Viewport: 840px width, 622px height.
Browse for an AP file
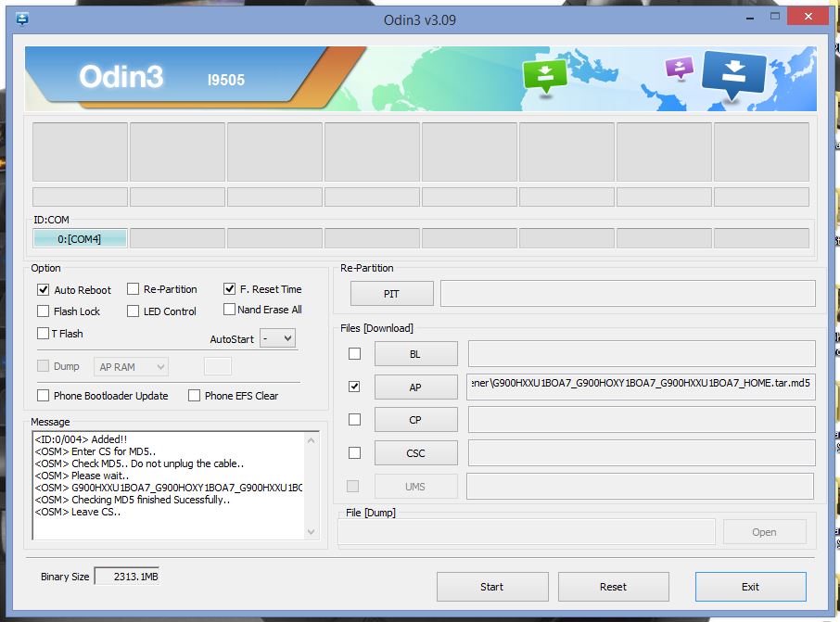pyautogui.click(x=415, y=387)
